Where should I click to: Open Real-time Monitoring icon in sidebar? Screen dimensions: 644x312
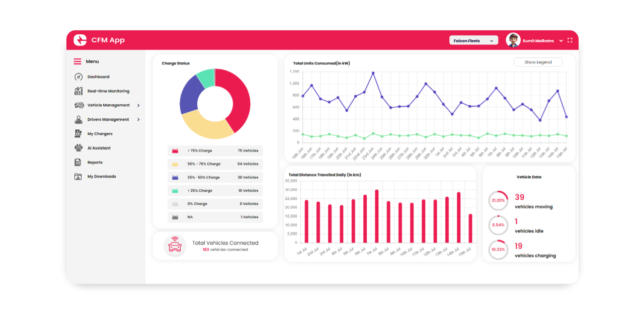coord(78,91)
